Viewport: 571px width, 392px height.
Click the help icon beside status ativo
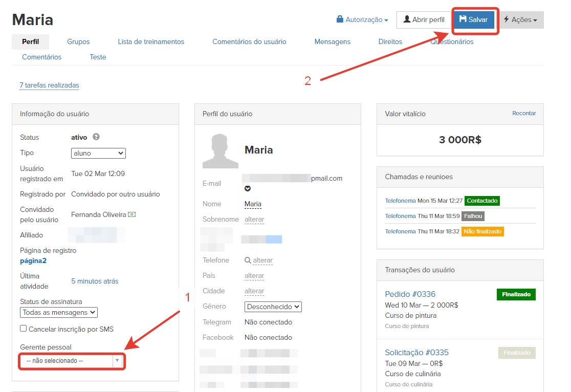[96, 137]
